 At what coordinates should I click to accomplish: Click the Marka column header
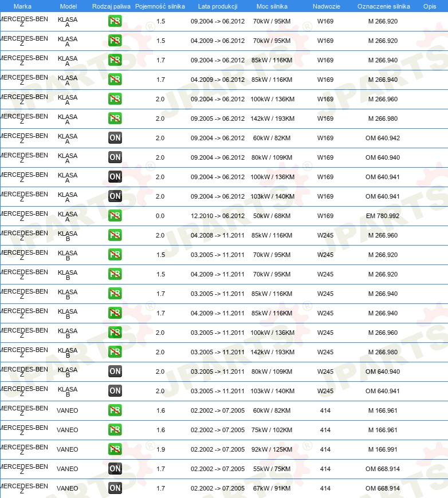[x=22, y=6]
